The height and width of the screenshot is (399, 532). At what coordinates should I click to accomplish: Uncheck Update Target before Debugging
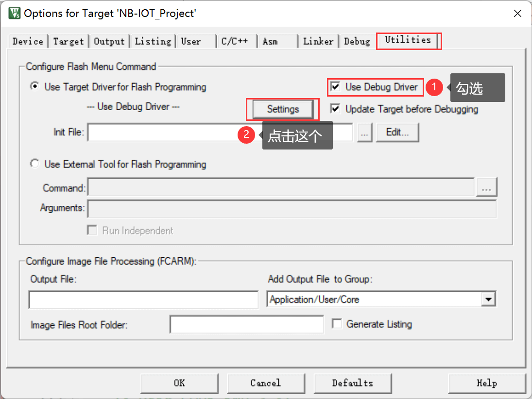pos(335,109)
